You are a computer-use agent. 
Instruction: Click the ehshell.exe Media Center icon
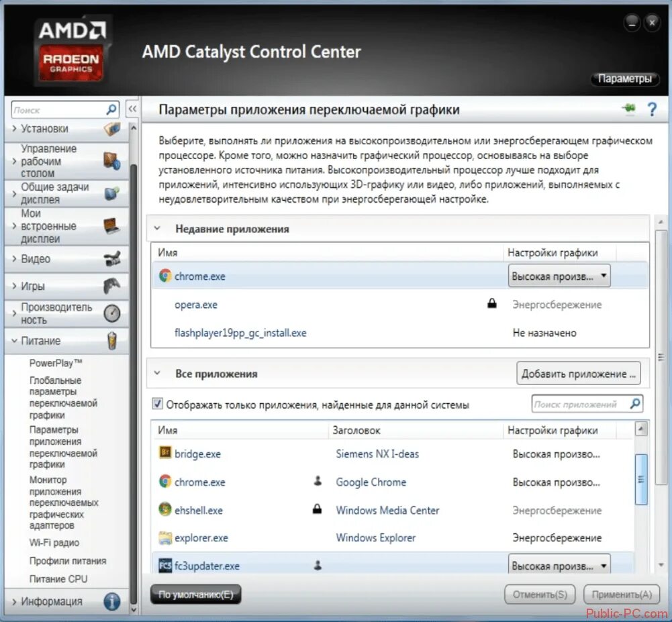click(x=165, y=509)
